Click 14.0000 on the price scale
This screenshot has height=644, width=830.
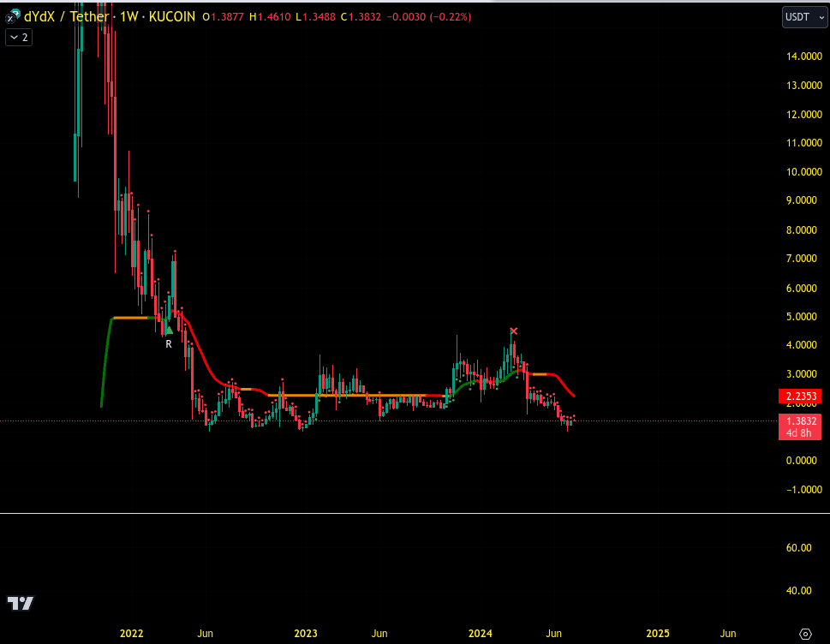804,56
